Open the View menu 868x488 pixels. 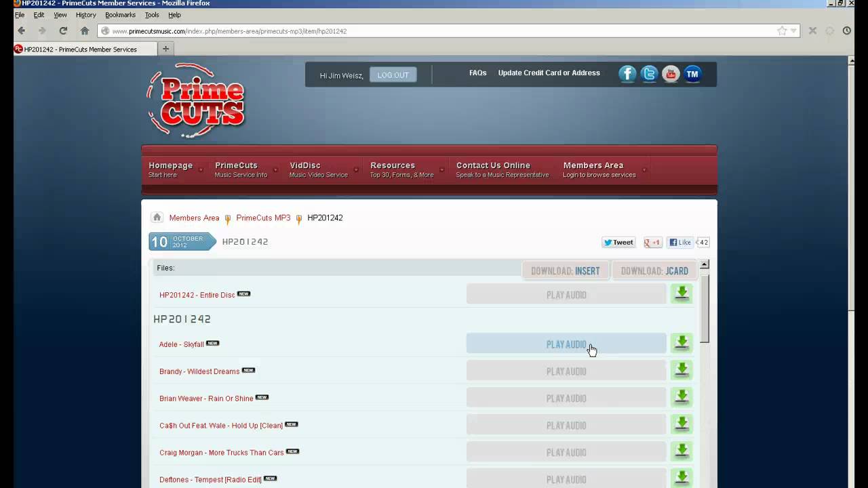pyautogui.click(x=60, y=14)
